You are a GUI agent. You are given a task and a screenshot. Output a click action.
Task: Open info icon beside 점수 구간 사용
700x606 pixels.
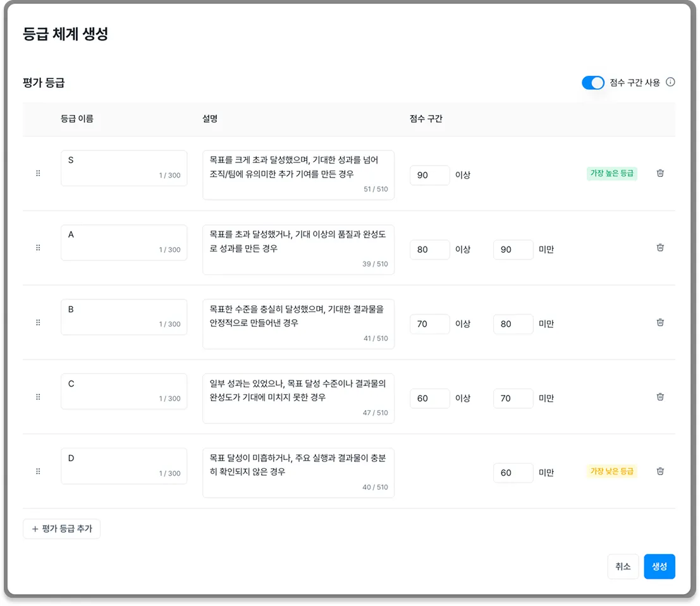[x=670, y=82]
